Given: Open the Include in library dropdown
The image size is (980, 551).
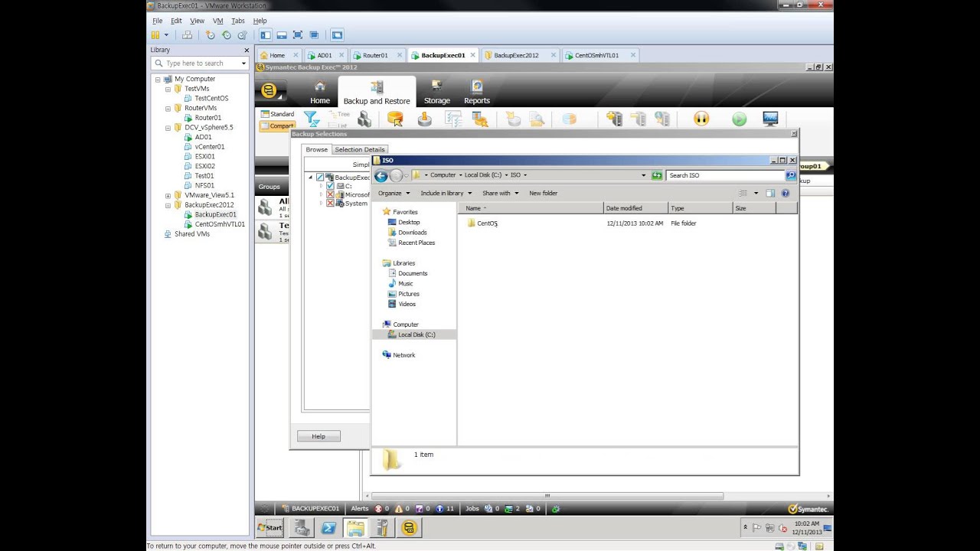Looking at the screenshot, I should (x=446, y=193).
